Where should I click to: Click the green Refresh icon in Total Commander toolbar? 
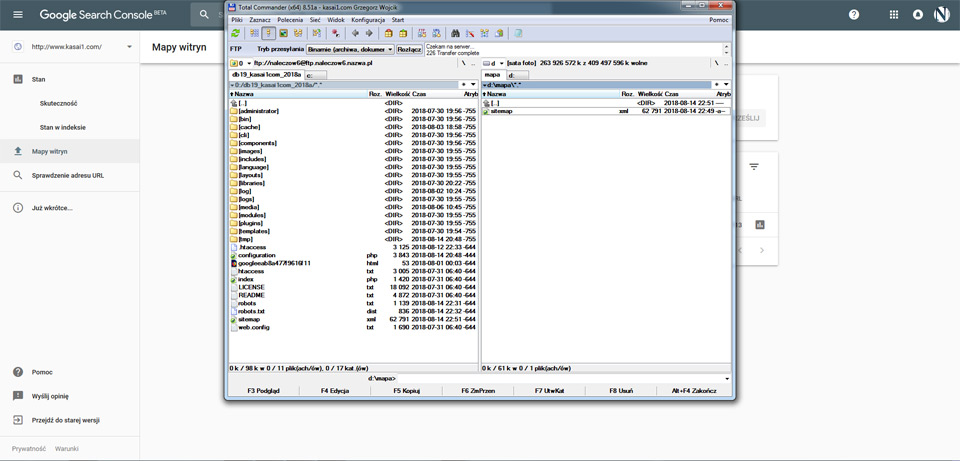click(x=235, y=33)
